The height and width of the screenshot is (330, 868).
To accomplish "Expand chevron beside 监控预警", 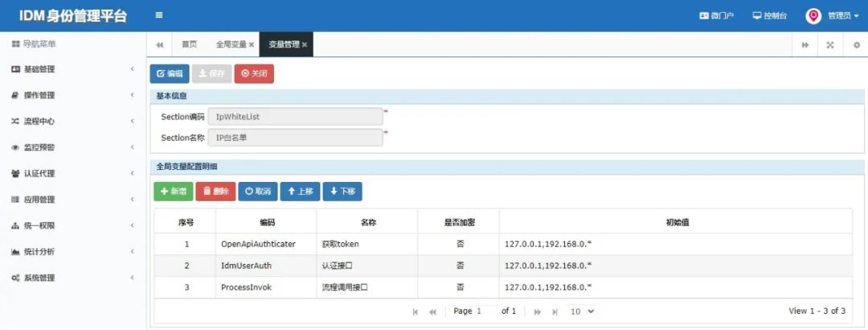I will pyautogui.click(x=133, y=147).
